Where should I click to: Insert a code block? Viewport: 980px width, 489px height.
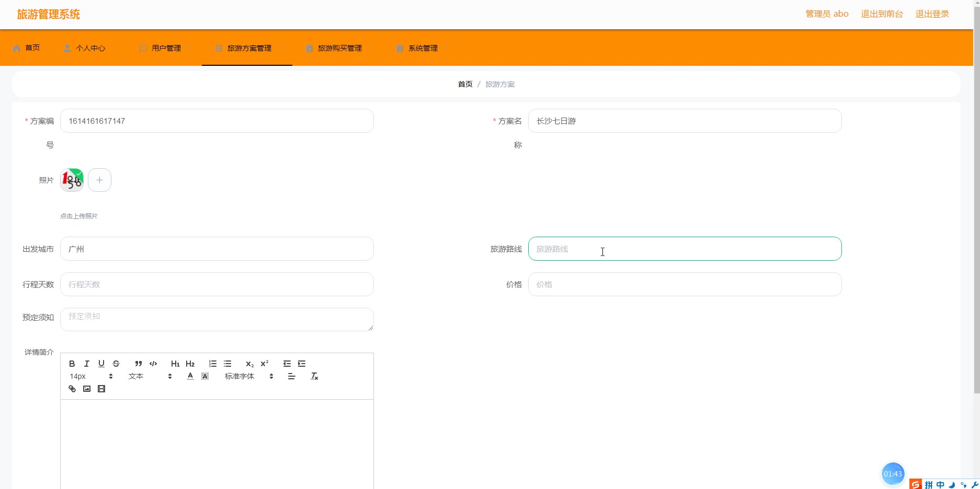point(153,364)
